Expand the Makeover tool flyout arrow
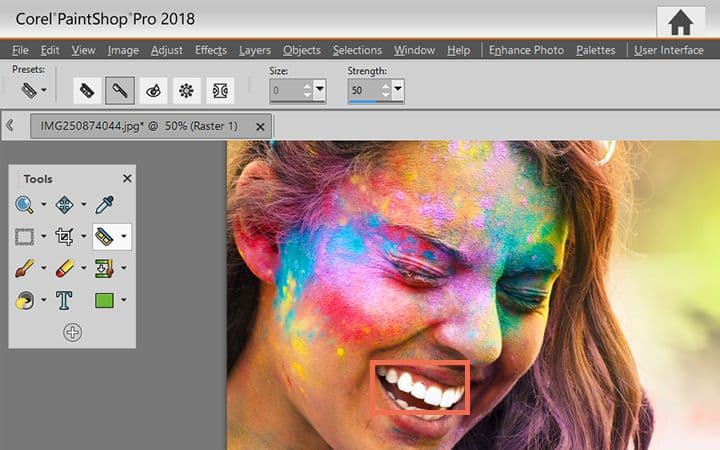Image resolution: width=720 pixels, height=450 pixels. pyautogui.click(x=124, y=236)
